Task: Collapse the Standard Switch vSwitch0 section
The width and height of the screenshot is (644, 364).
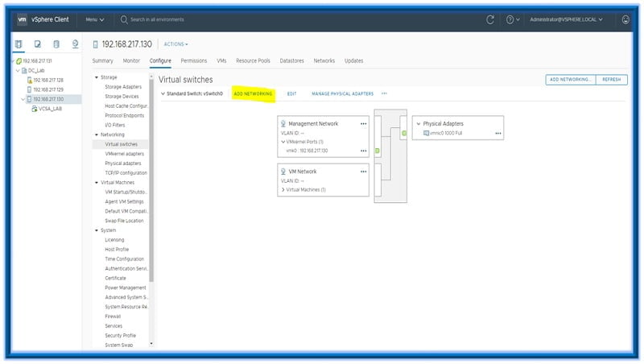Action: pos(162,93)
